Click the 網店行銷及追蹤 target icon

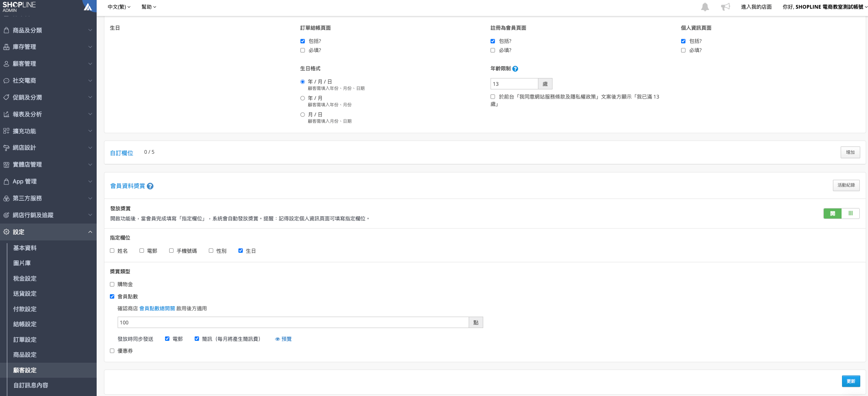[6, 215]
